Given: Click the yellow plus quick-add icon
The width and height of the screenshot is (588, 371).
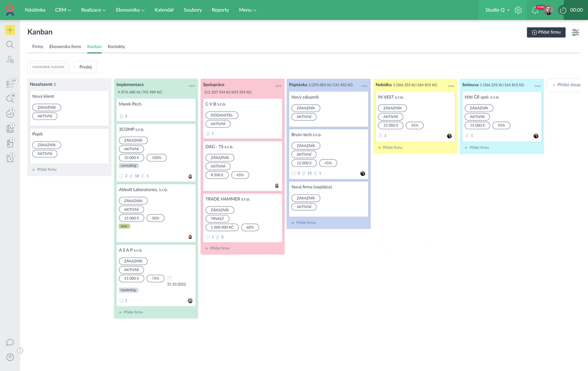Looking at the screenshot, I should click(10, 30).
